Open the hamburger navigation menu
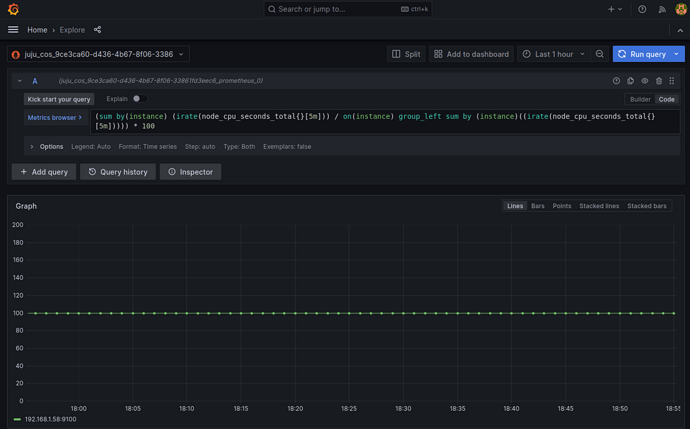 click(13, 29)
